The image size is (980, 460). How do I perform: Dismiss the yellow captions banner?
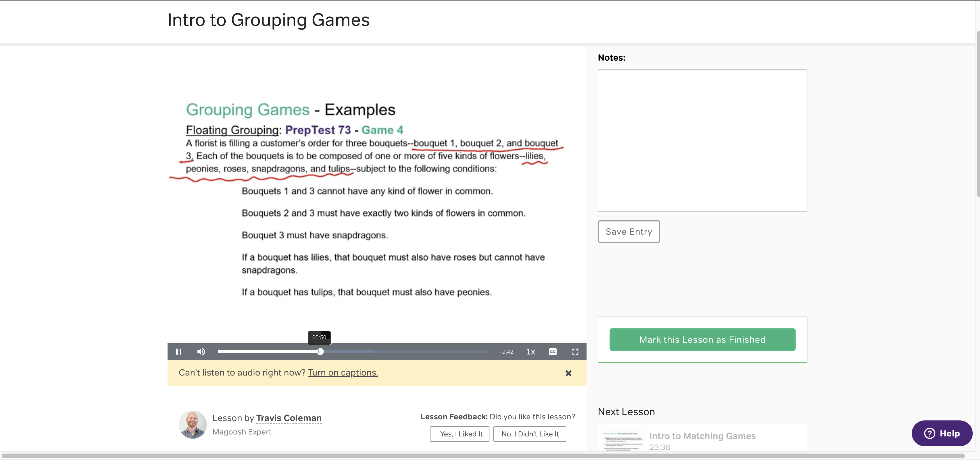point(568,373)
